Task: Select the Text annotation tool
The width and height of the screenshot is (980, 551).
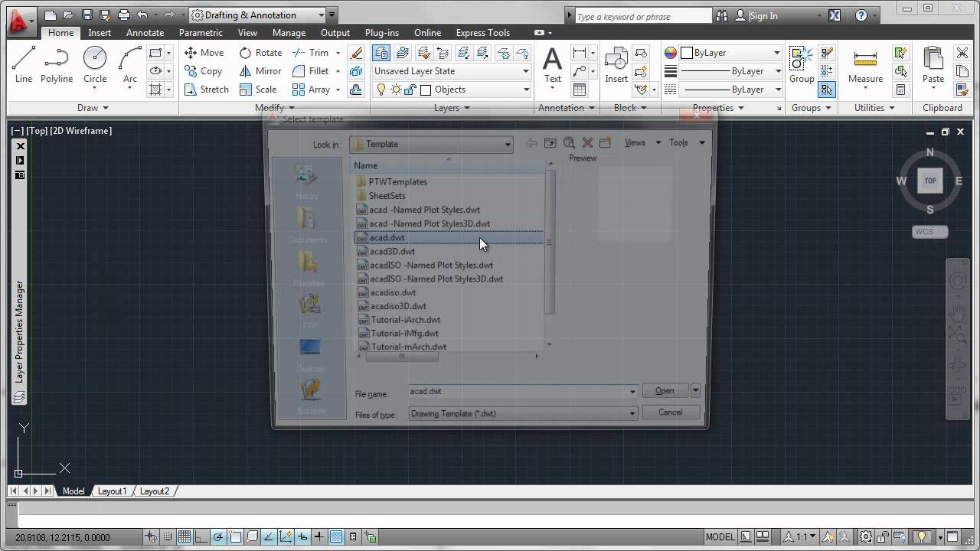Action: click(552, 65)
